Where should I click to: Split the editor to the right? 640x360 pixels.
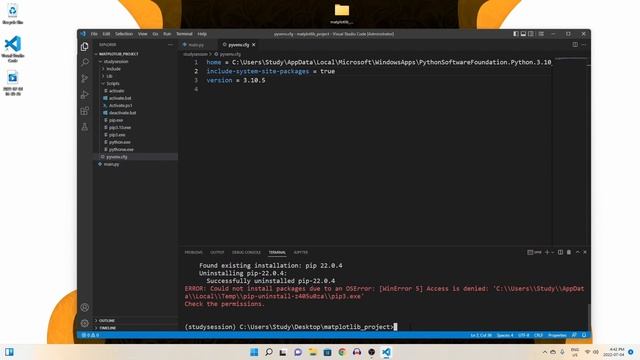pos(575,44)
